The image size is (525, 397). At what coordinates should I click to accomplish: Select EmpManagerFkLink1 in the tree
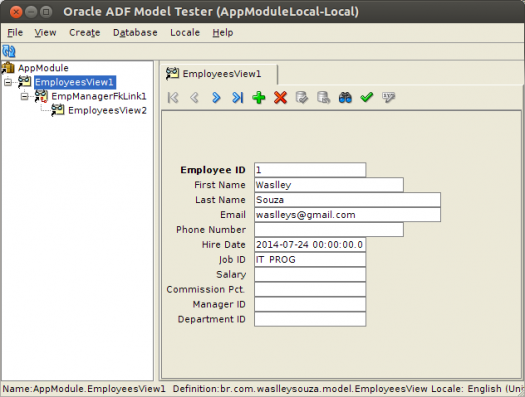[99, 96]
